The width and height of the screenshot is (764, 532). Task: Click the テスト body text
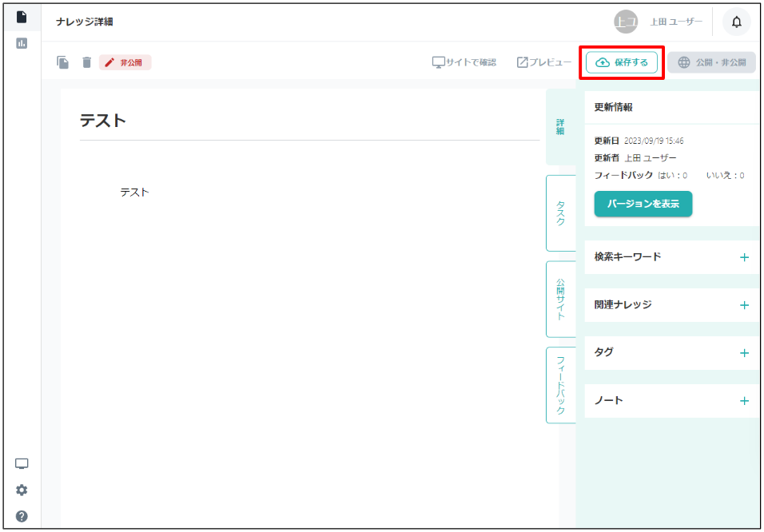coord(134,193)
